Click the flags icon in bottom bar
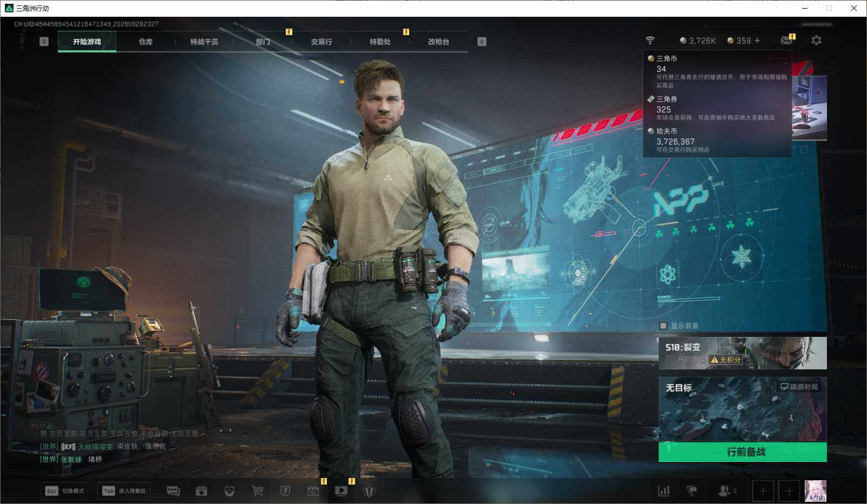This screenshot has height=504, width=867. click(692, 491)
